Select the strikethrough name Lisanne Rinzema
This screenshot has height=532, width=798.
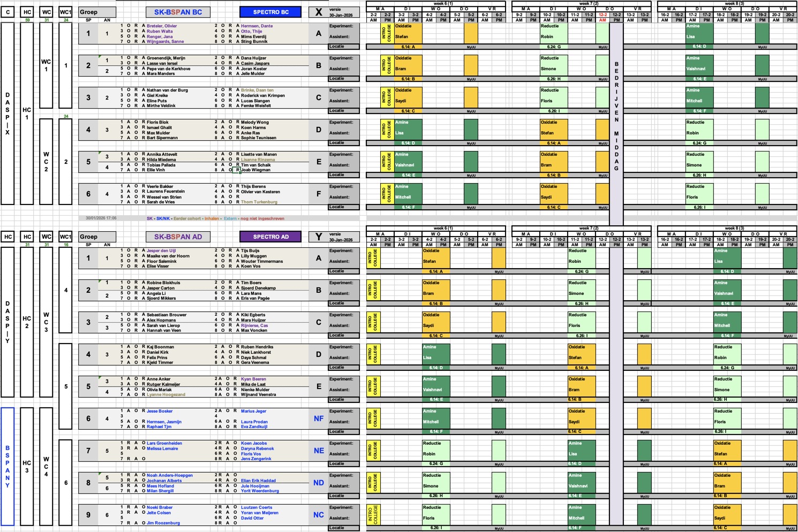pos(258,159)
